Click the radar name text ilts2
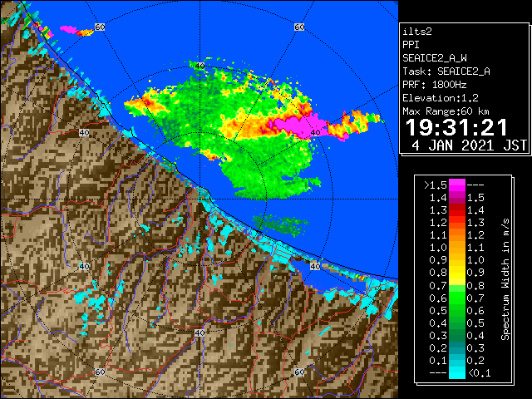The height and width of the screenshot is (399, 532). click(x=417, y=32)
